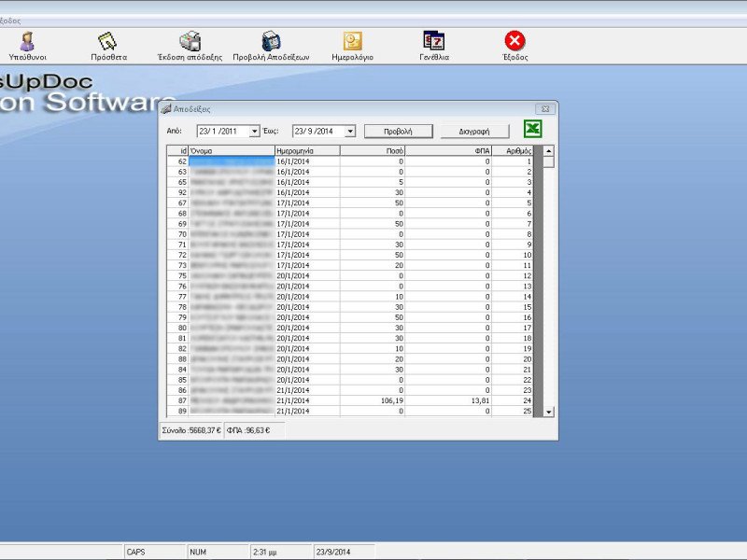Export receipts with the green Excel icon
This screenshot has height=560, width=747.
pos(532,129)
